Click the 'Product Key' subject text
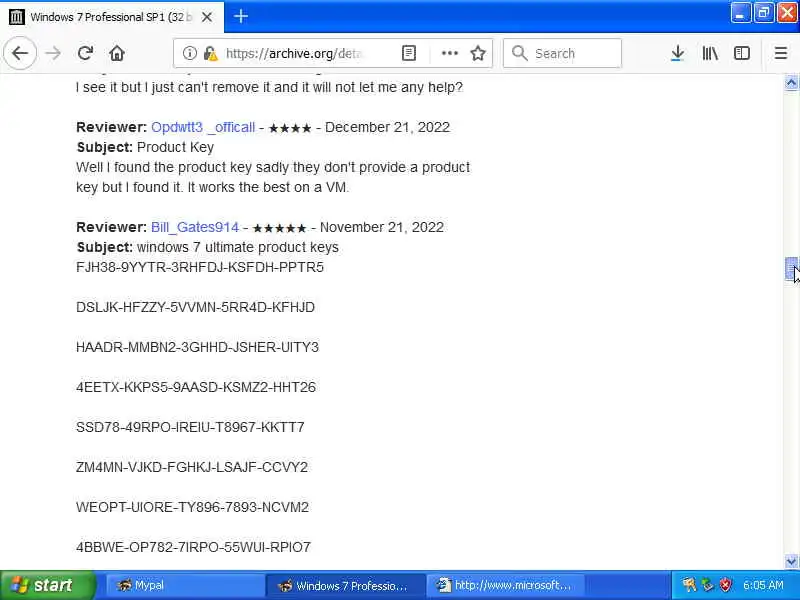Image resolution: width=800 pixels, height=600 pixels. click(176, 147)
